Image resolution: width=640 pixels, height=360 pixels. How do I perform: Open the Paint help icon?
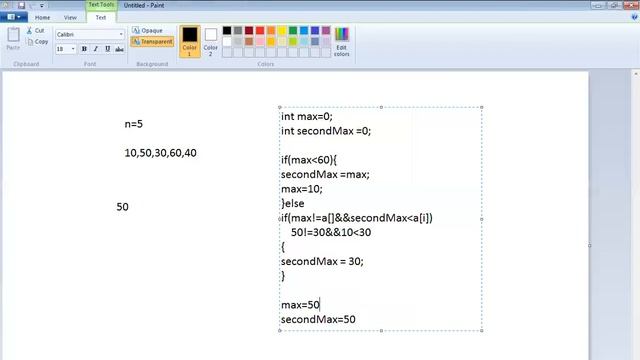(x=634, y=17)
